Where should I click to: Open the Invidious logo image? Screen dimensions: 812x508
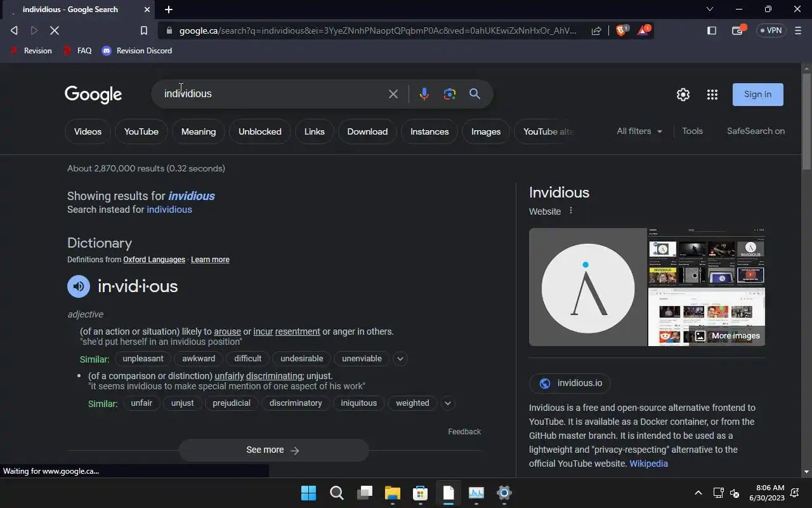(x=588, y=287)
